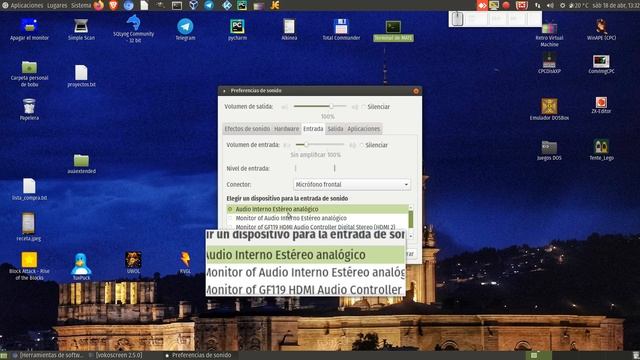640x360 pixels.
Task: Click the volume speaker icon in system tray
Action: [x=550, y=5]
